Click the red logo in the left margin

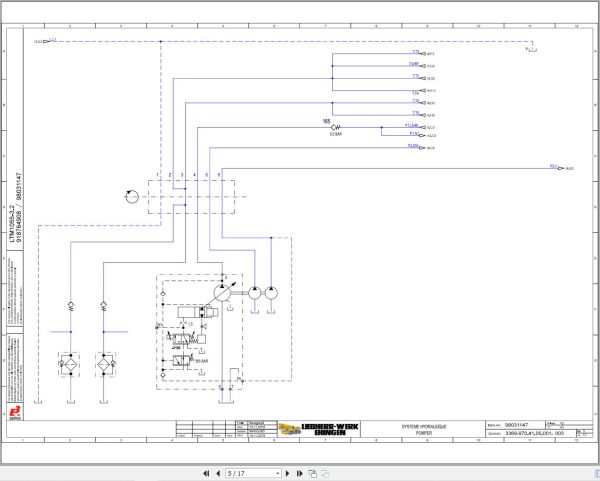coord(15,413)
